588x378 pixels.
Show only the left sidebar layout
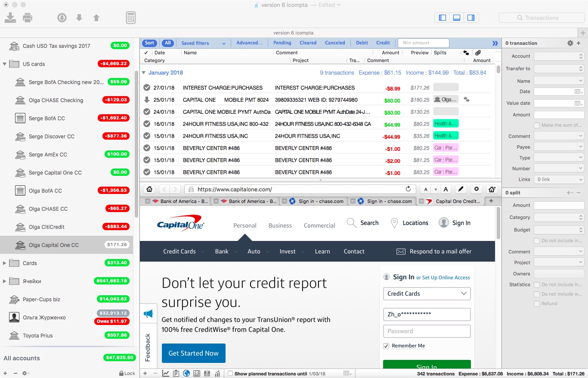click(442, 18)
